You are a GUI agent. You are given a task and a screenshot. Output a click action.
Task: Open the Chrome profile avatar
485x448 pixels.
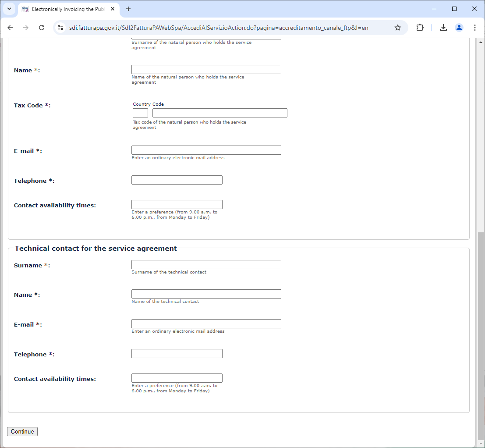[459, 28]
